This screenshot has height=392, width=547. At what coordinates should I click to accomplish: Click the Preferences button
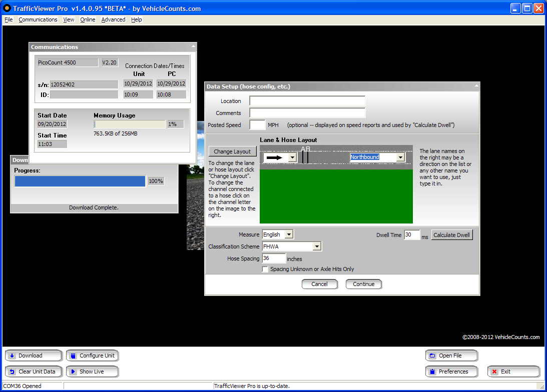[452, 372]
